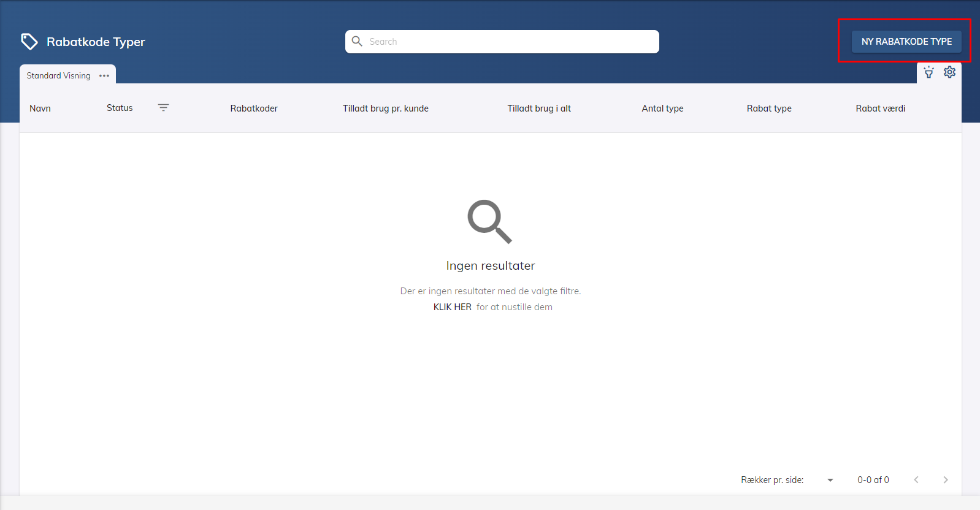The height and width of the screenshot is (510, 980).
Task: Click KLIK HER to reset filters
Action: (x=452, y=307)
